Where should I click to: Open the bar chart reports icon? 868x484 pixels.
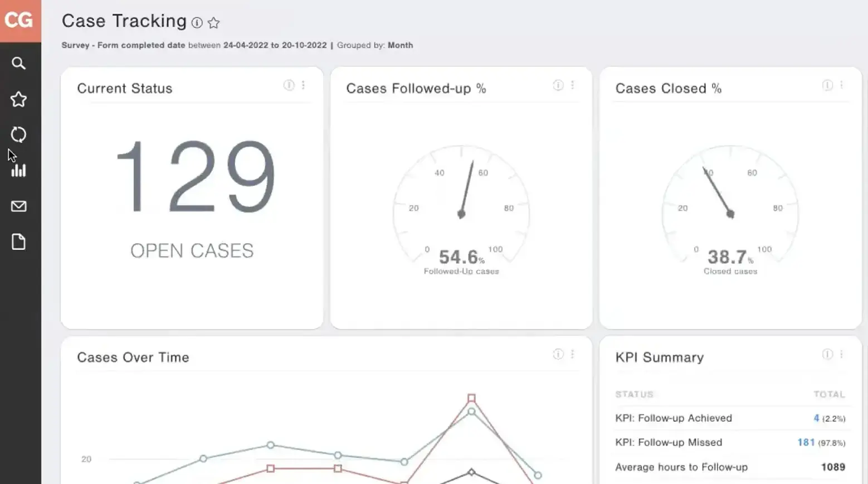pos(18,170)
